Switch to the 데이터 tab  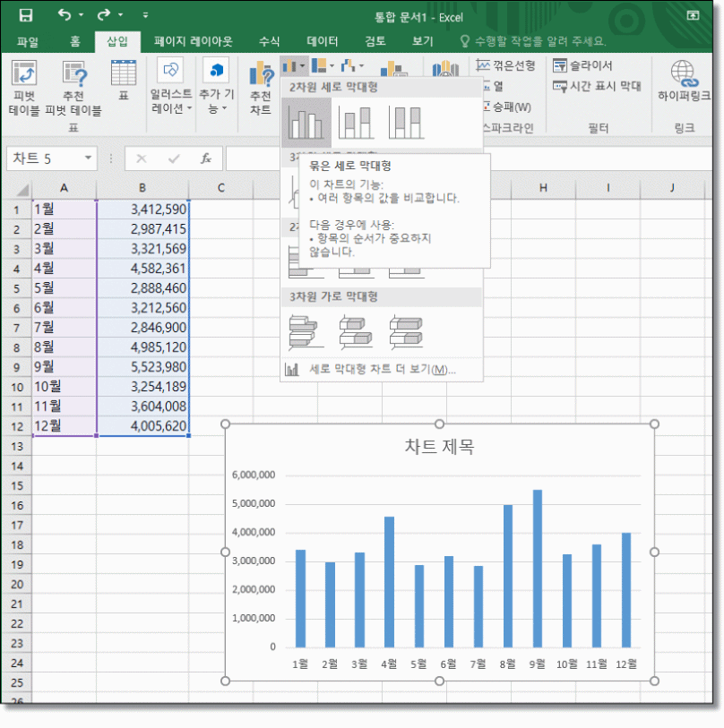(x=323, y=42)
